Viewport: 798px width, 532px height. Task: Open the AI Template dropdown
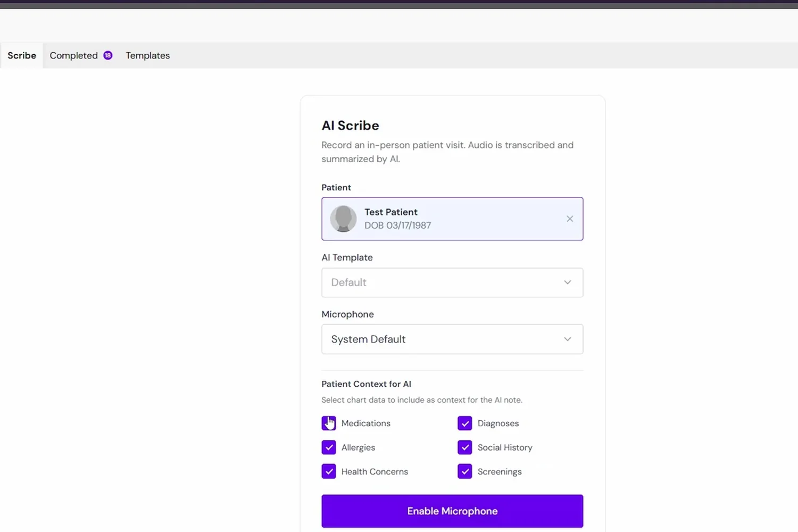pyautogui.click(x=452, y=282)
